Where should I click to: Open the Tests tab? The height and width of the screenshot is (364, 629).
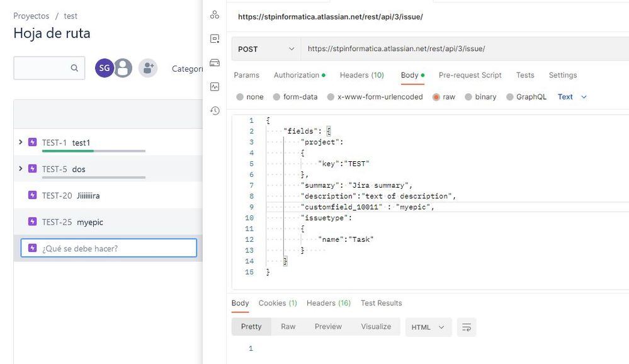[x=525, y=75]
